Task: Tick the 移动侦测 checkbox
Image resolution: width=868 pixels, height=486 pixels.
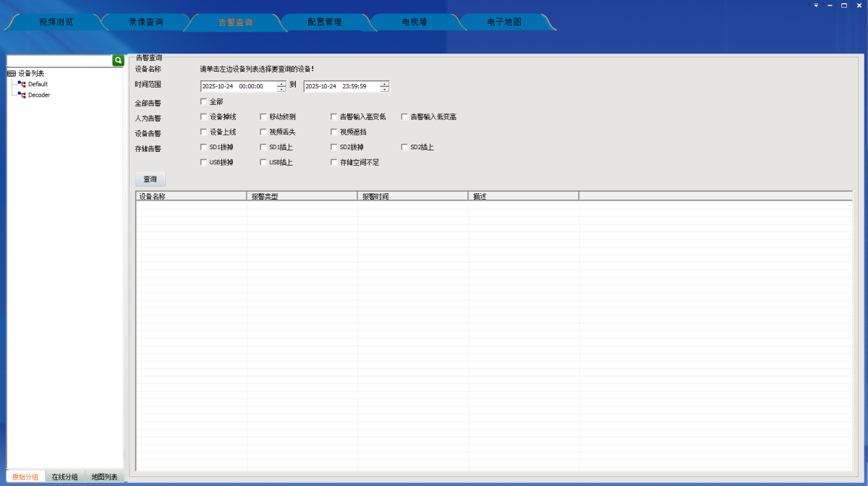Action: 263,116
